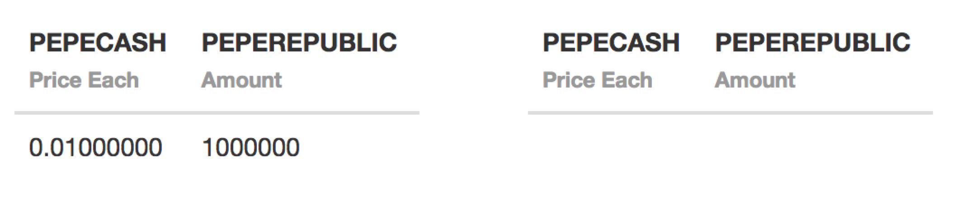Click the 'Amount' label in right table
The width and height of the screenshot is (980, 204).
(x=755, y=80)
